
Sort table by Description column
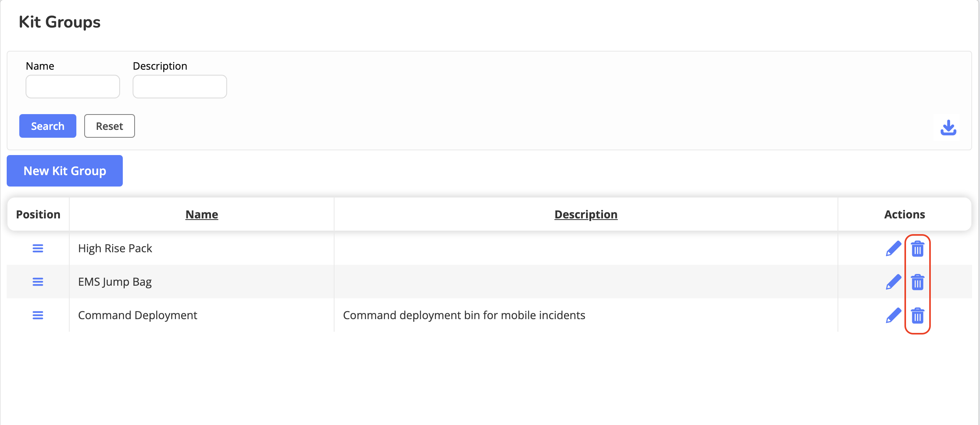point(586,214)
